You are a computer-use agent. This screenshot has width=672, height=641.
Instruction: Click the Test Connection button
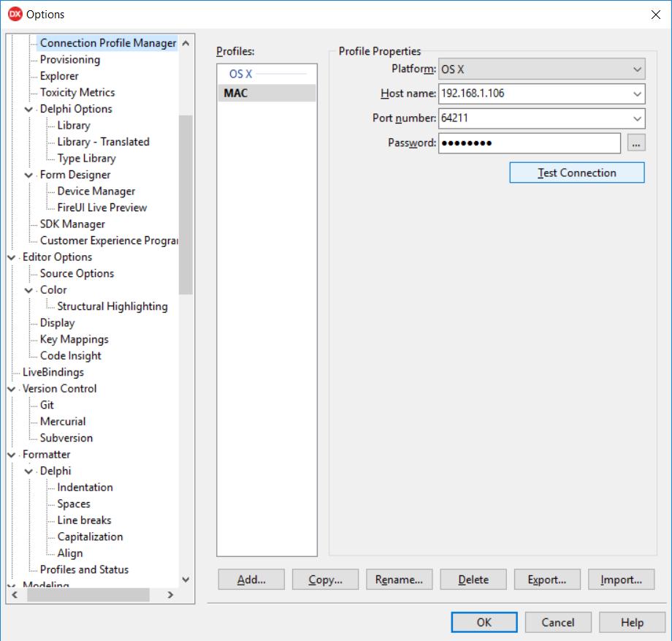tap(576, 172)
